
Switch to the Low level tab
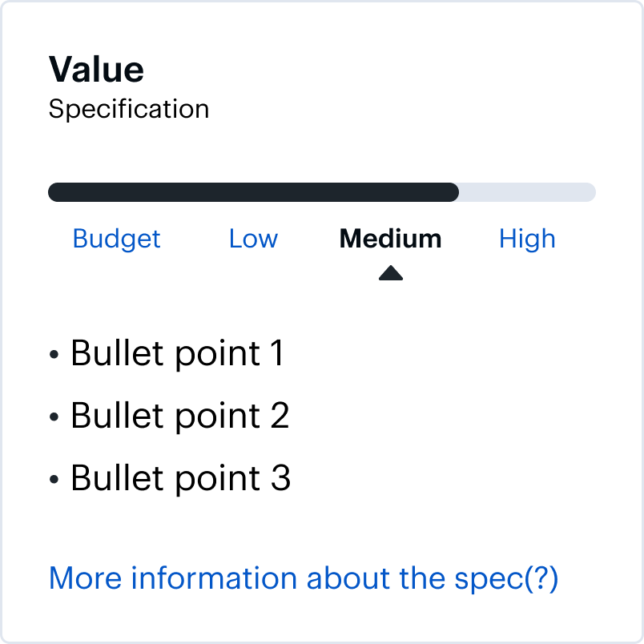coord(253,239)
